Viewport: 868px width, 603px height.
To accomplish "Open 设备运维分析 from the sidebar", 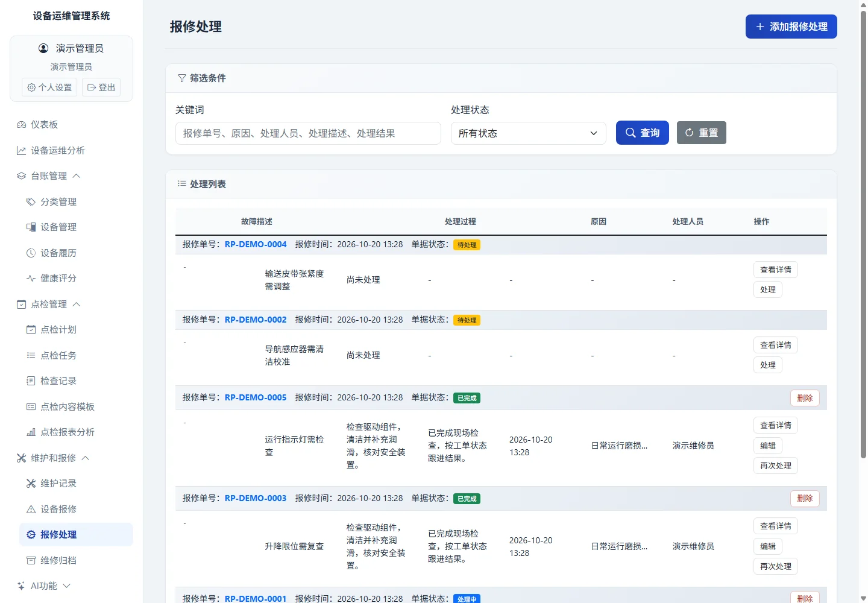I will [x=71, y=151].
